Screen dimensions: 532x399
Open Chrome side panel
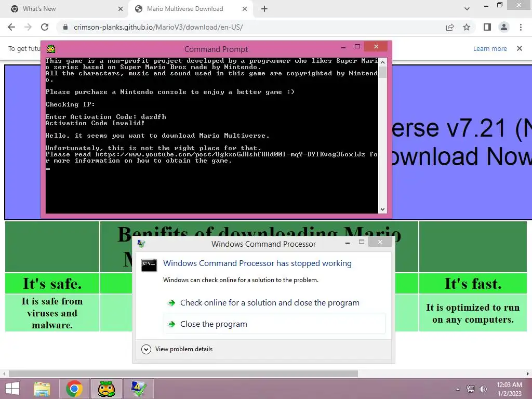[487, 27]
